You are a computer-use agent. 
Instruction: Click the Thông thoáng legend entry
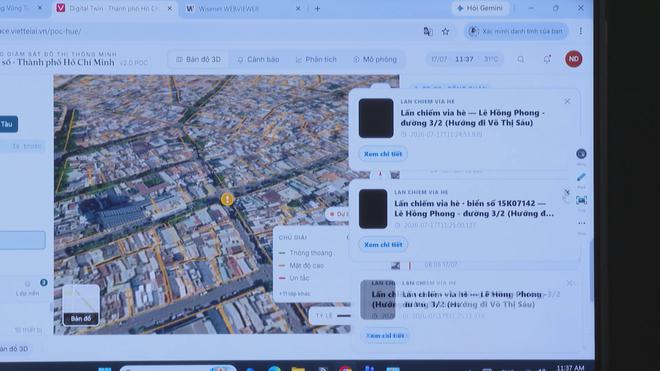[x=306, y=253]
